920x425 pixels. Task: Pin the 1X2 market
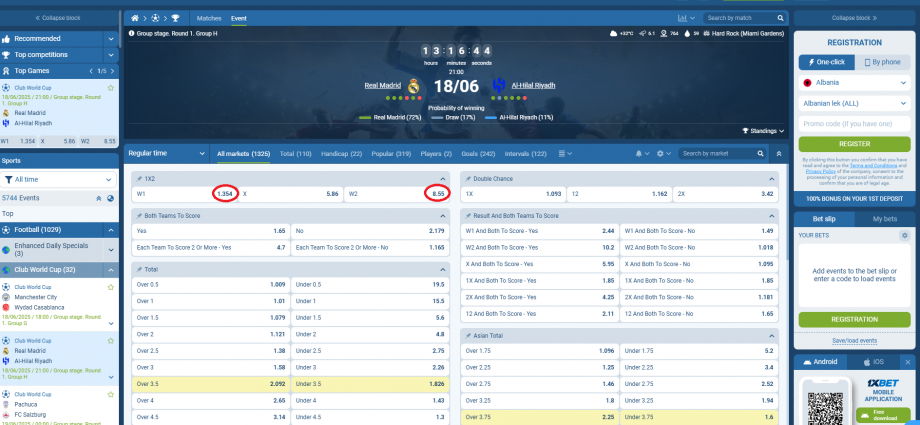[x=139, y=178]
